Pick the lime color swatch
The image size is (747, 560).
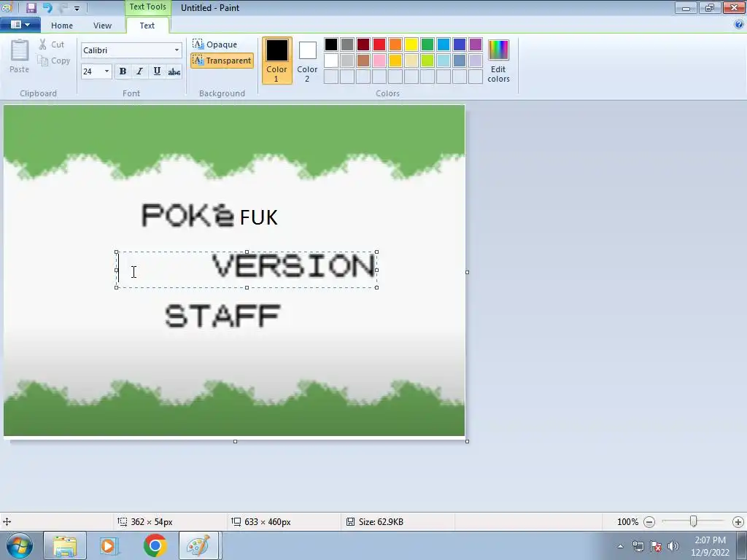[x=427, y=61]
